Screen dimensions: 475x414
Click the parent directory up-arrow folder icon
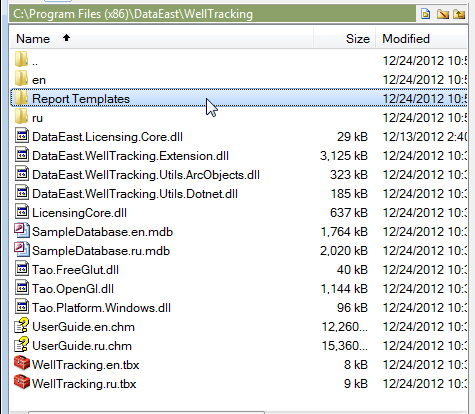[459, 14]
